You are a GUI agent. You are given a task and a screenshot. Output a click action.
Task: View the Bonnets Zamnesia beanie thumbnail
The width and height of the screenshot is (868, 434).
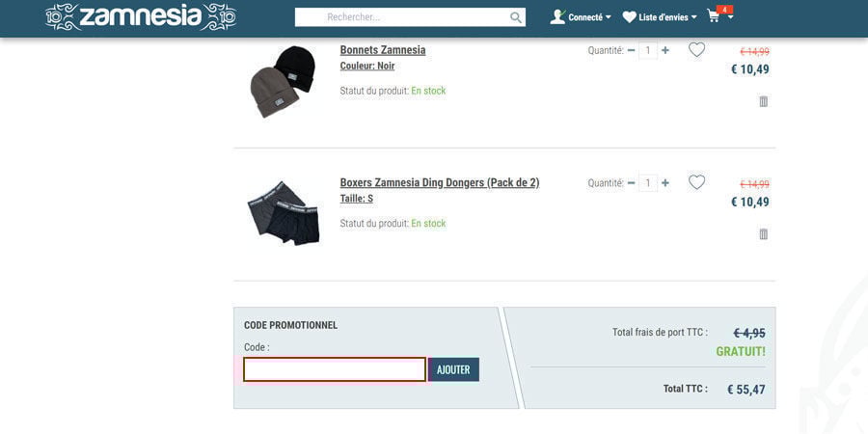point(283,81)
